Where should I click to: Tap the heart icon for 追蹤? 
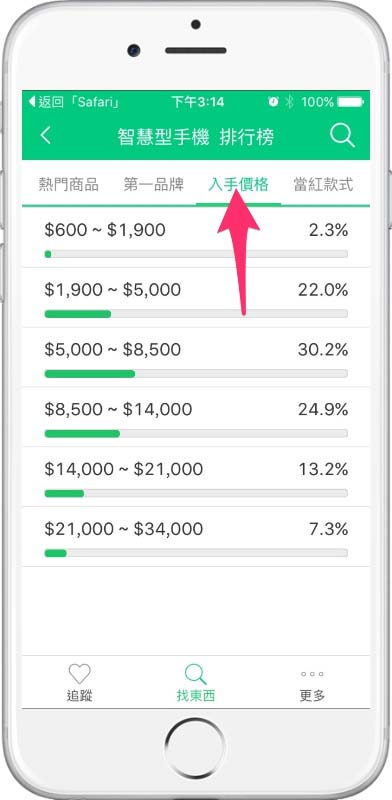click(80, 674)
